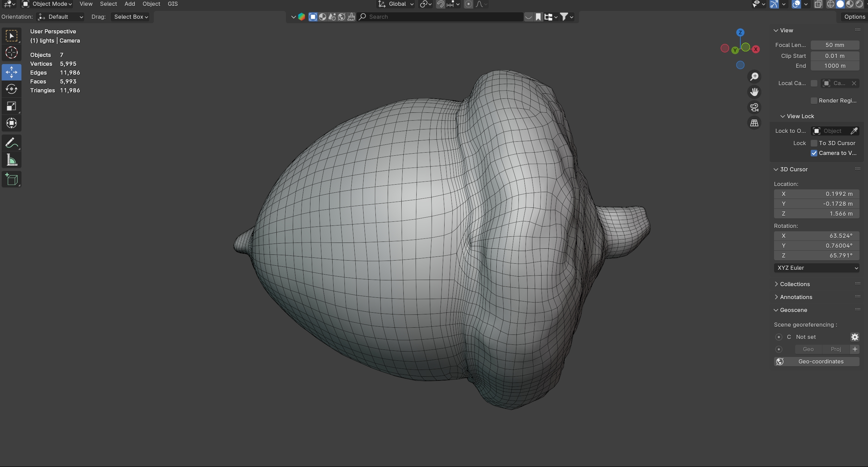The width and height of the screenshot is (868, 467).
Task: Open the Object Mode dropdown
Action: point(47,4)
